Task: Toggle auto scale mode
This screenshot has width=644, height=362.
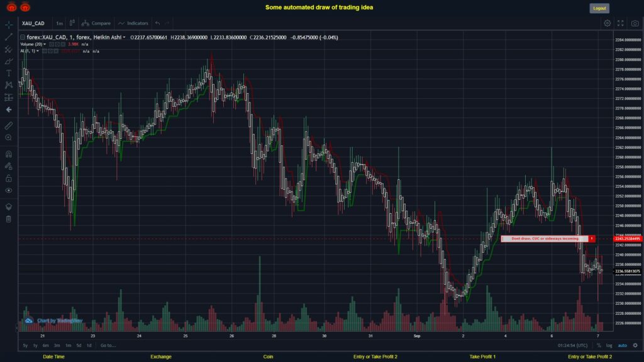Action: 623,346
